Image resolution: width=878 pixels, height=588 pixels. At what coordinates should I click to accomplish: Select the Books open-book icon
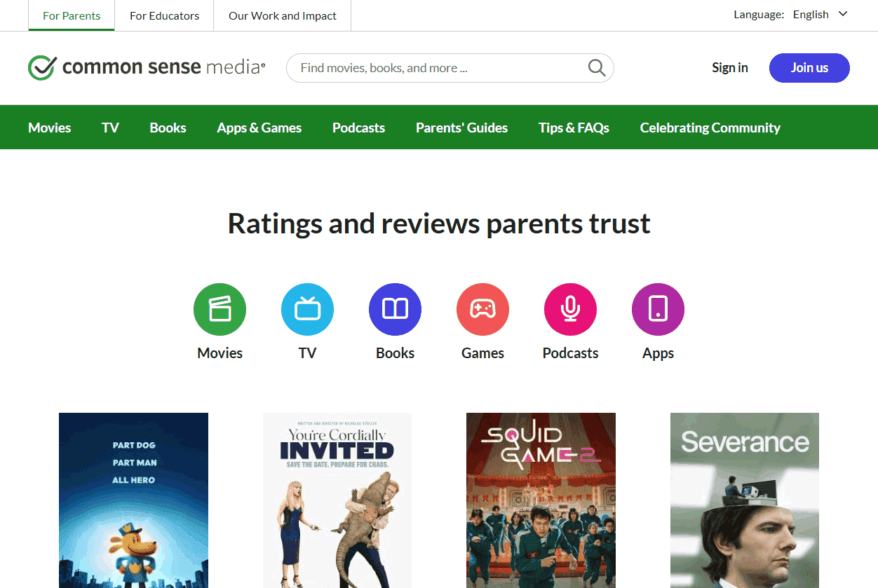395,310
